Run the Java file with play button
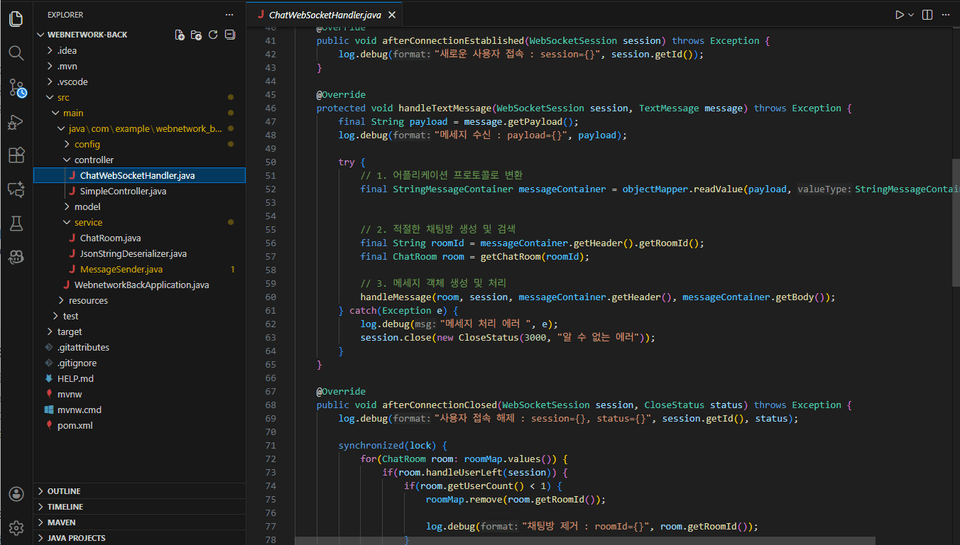The width and height of the screenshot is (960, 545). [x=899, y=15]
